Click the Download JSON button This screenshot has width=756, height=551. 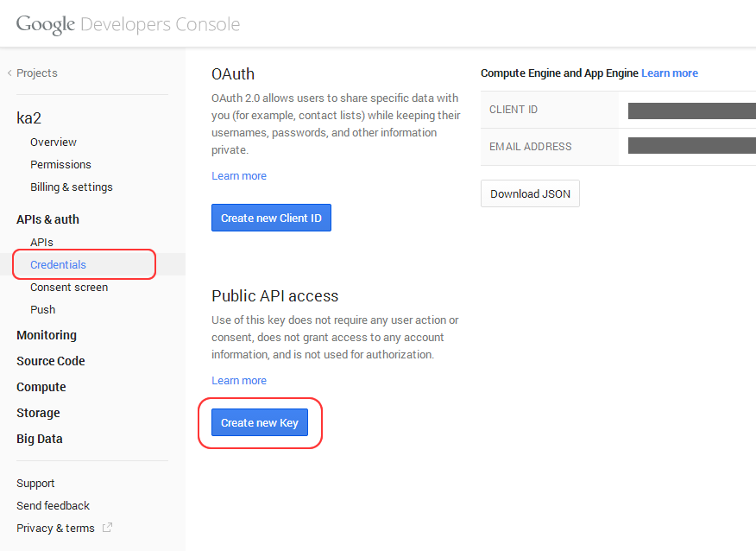tap(530, 193)
